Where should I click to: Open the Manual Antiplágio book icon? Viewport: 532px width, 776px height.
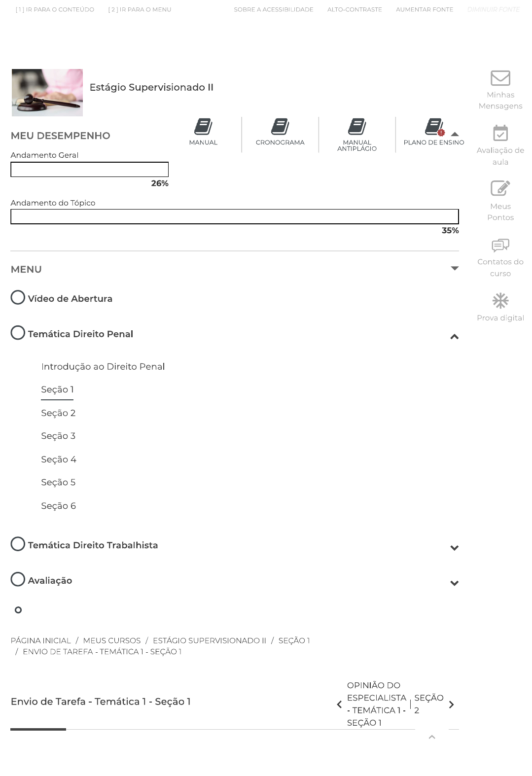[x=357, y=127]
